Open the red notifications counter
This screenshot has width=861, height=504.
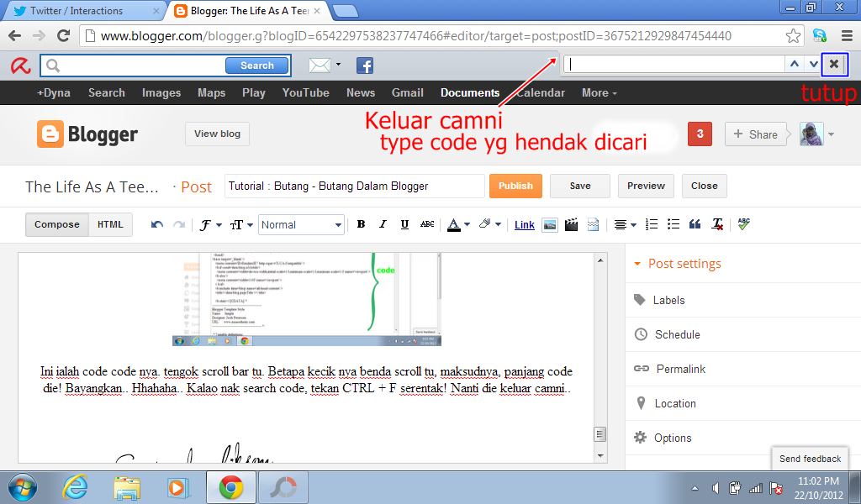[700, 134]
